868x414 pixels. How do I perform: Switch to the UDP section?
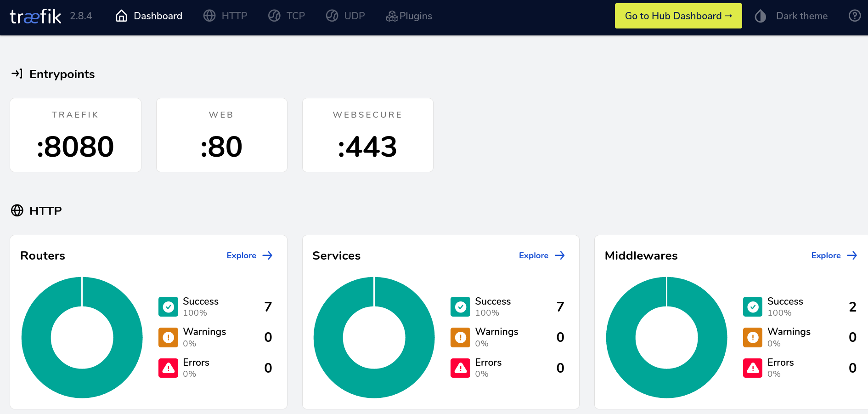point(345,15)
